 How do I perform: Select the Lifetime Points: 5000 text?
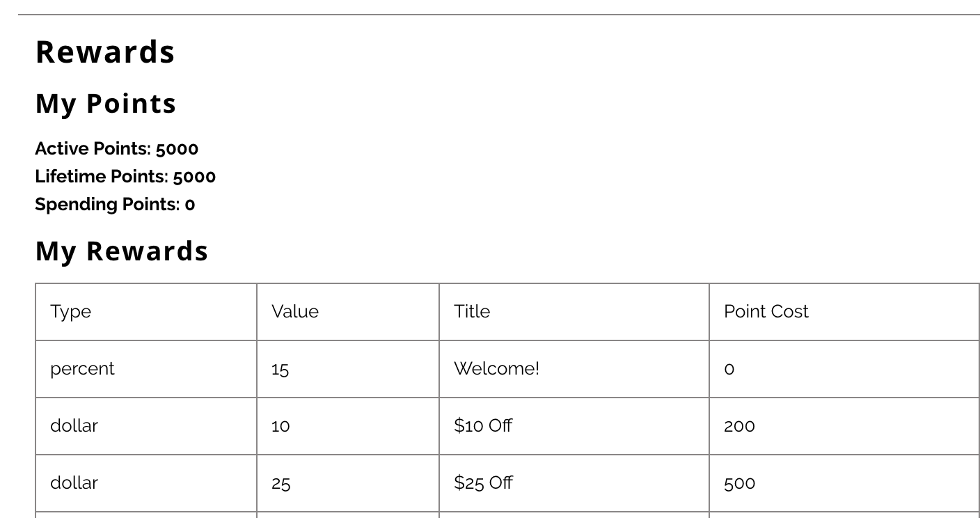(125, 176)
